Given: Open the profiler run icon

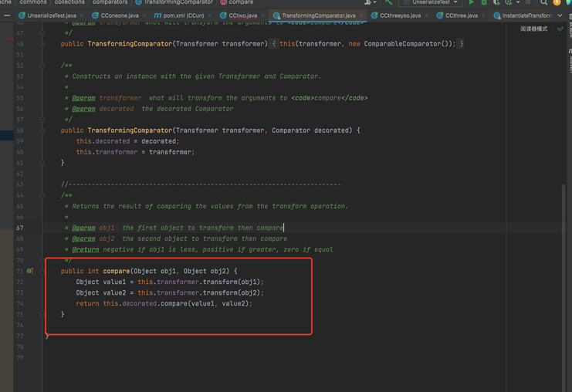Looking at the screenshot, I should coord(508,2).
